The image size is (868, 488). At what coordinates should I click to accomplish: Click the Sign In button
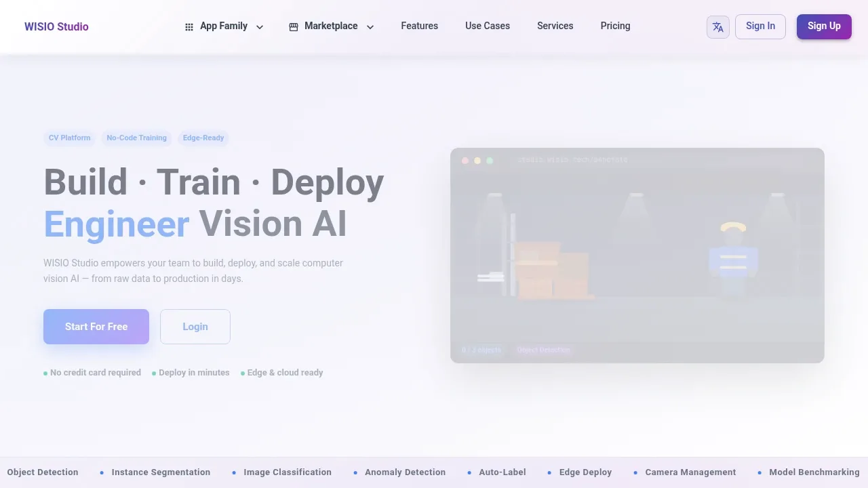pyautogui.click(x=760, y=26)
